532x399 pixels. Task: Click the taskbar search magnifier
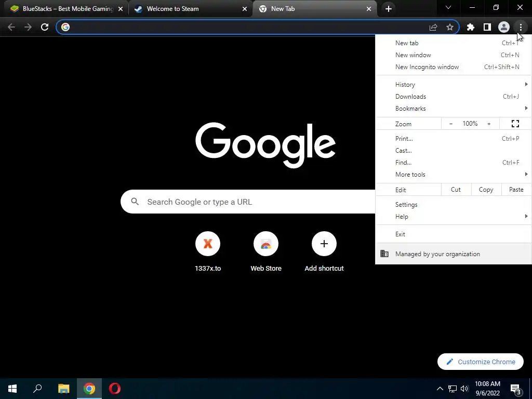pyautogui.click(x=37, y=389)
